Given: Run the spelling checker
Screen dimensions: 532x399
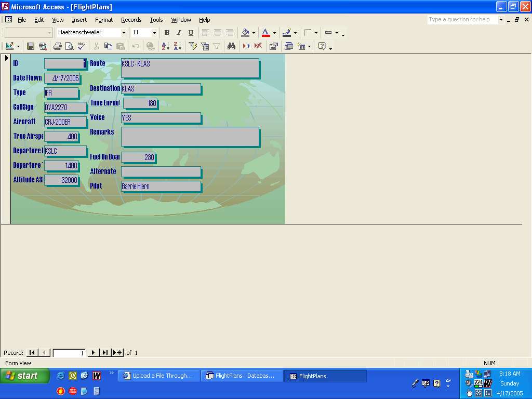Looking at the screenshot, I should pyautogui.click(x=81, y=46).
